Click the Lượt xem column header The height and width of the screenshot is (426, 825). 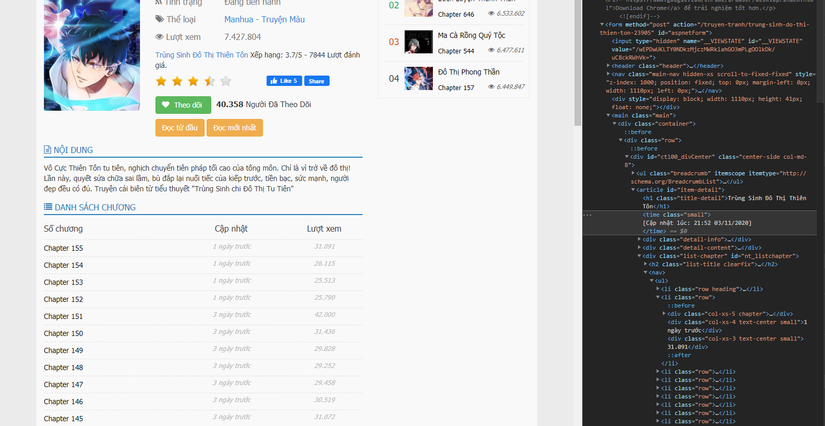(324, 229)
